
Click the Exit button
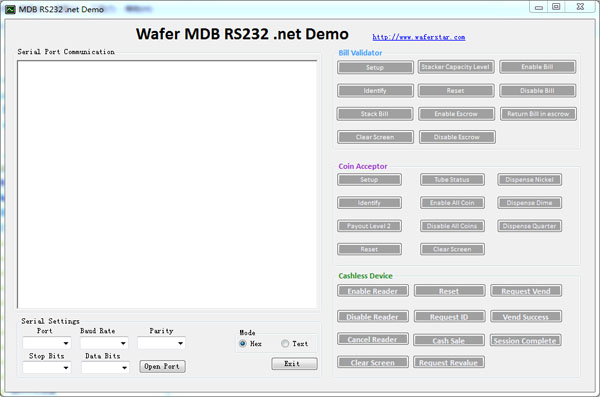click(294, 364)
